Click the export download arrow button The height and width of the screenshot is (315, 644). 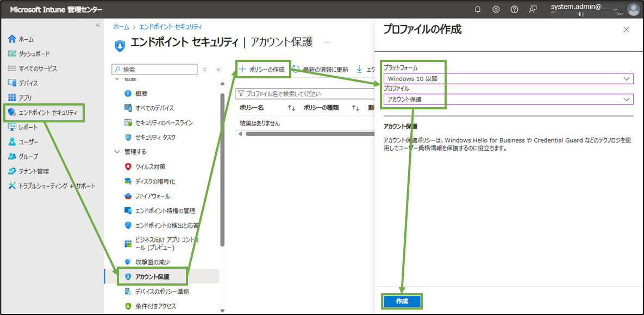click(359, 69)
